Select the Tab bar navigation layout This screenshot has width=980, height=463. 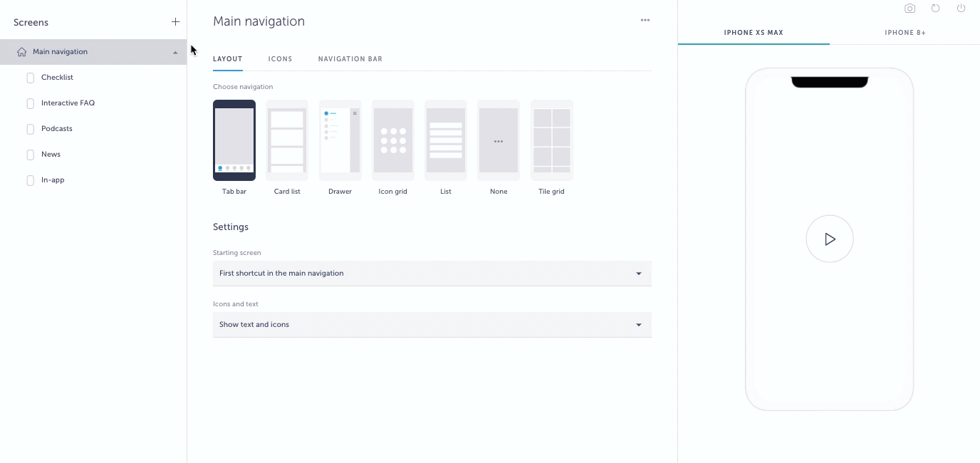point(234,140)
